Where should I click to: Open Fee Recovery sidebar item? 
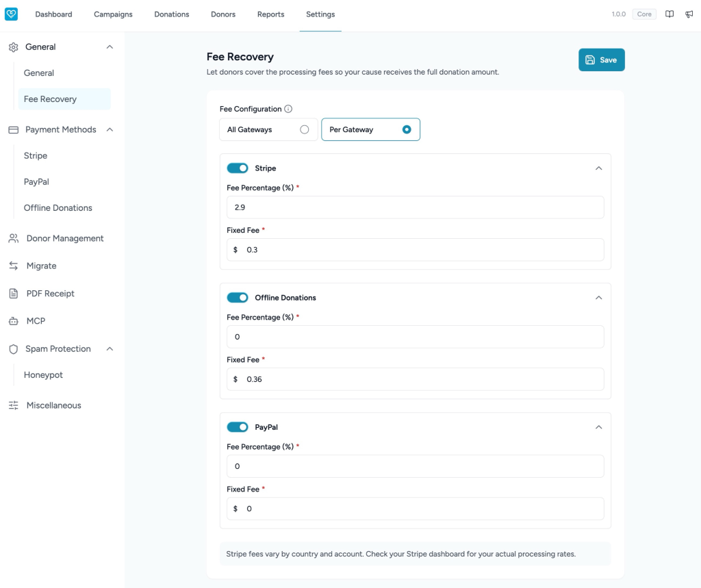point(64,99)
